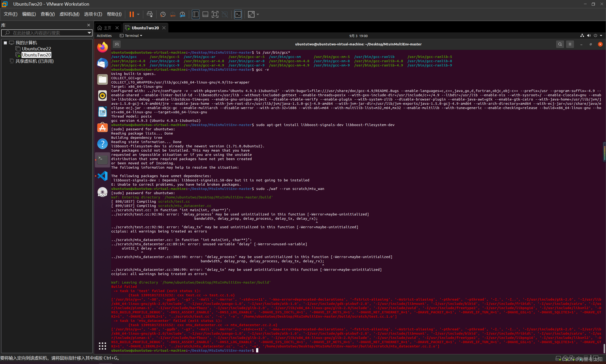This screenshot has width=606, height=364.
Task: Expand the suspend button dropdown arrow
Action: pos(138,14)
